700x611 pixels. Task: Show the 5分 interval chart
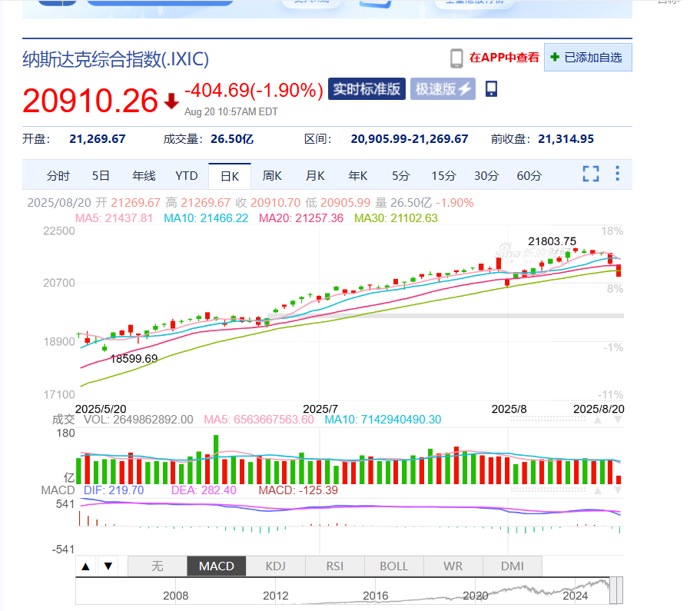(400, 175)
